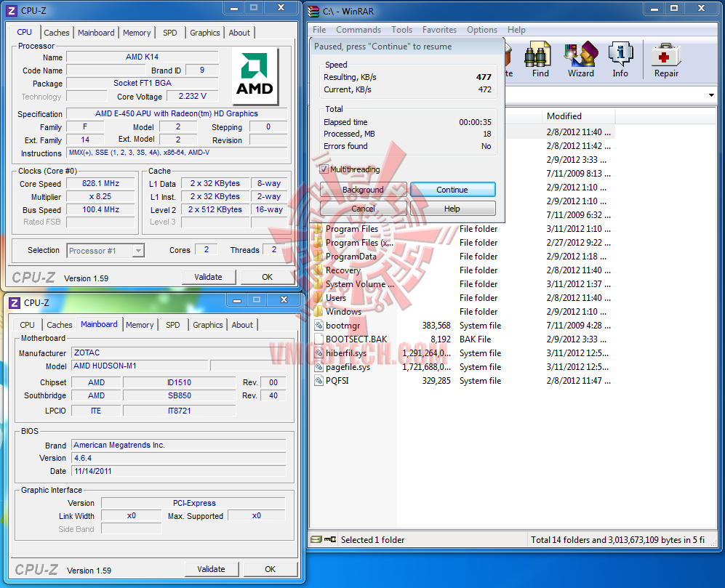Click the Manufacturer field showing ZOTAC

pos(179,353)
